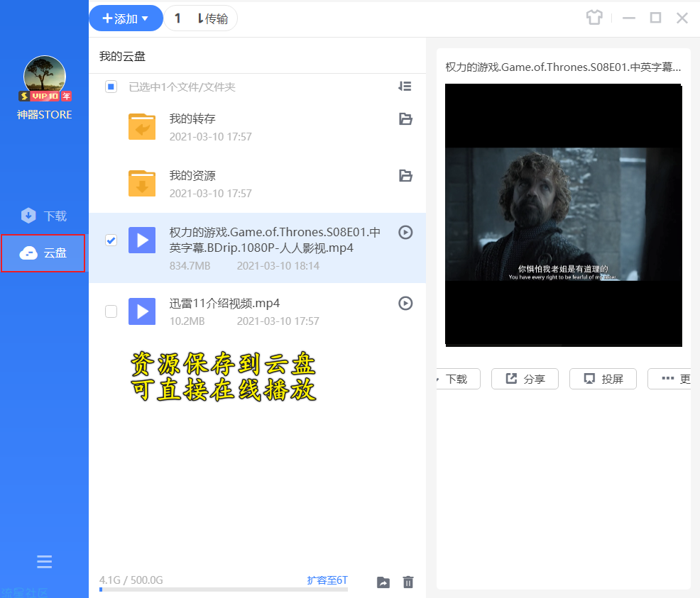
Task: Open 我的转存 folder location icon
Action: [x=405, y=119]
